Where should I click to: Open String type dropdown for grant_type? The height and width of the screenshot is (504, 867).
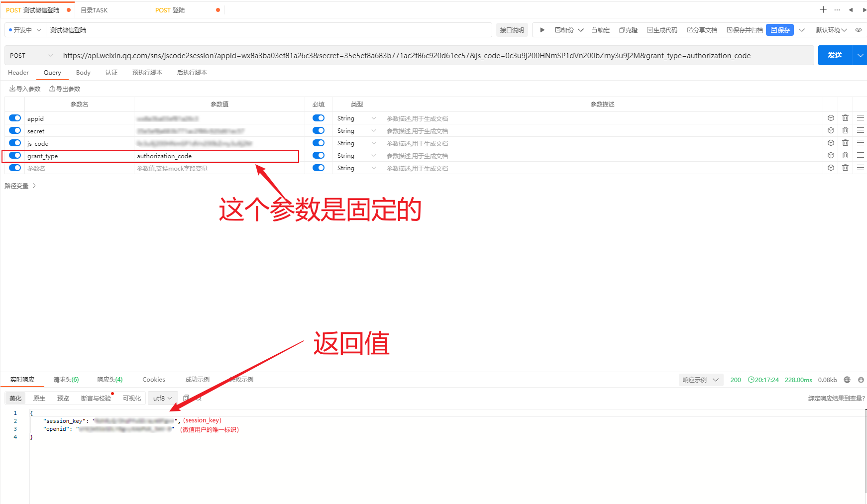click(357, 155)
